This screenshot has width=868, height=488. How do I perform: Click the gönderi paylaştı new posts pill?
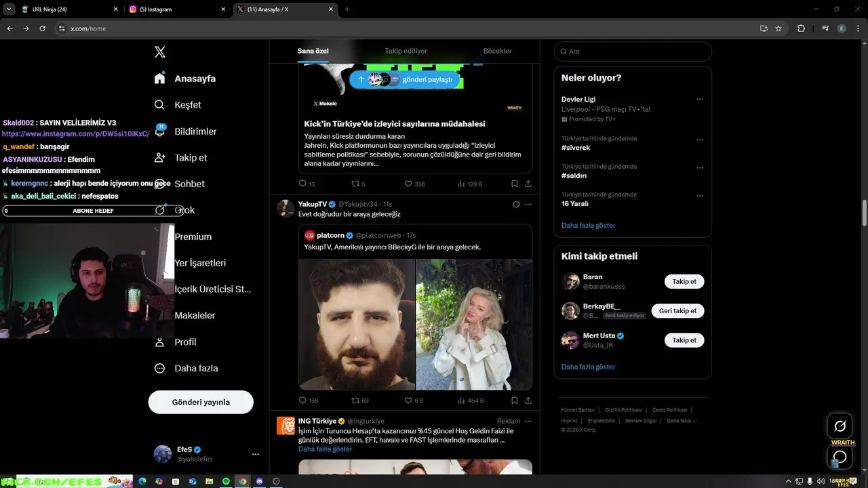tap(405, 79)
